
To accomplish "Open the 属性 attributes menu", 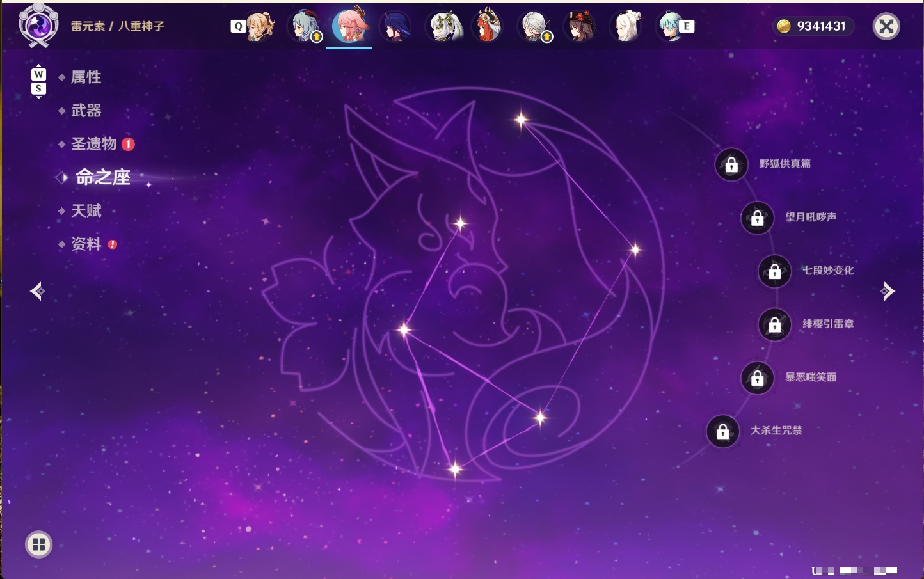I will pos(86,77).
